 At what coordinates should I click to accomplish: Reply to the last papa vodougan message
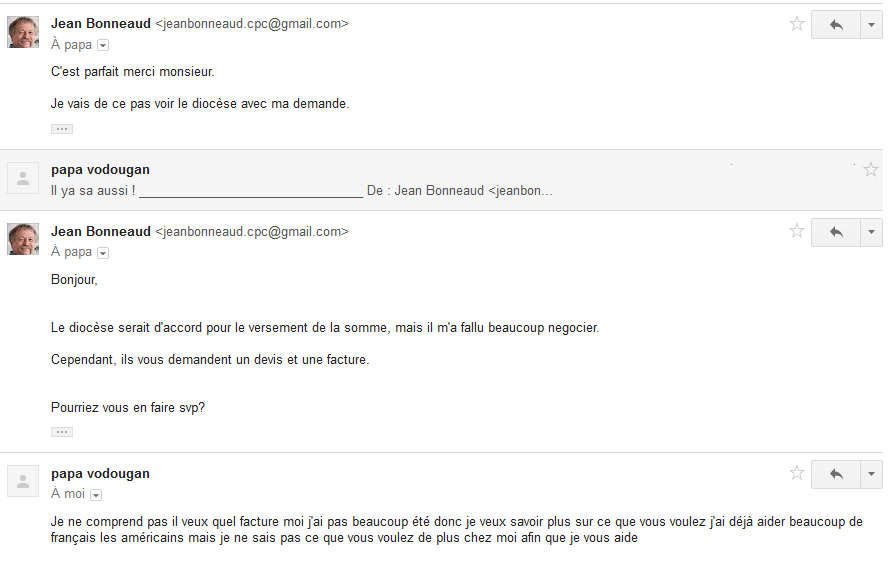836,473
